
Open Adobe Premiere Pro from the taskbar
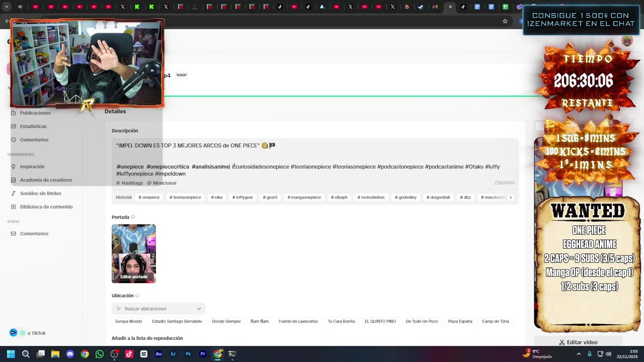[x=203, y=354]
